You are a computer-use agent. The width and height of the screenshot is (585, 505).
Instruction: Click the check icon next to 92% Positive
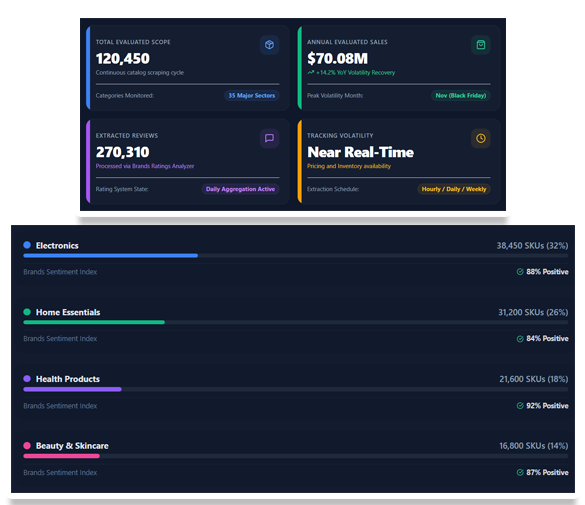click(x=520, y=405)
